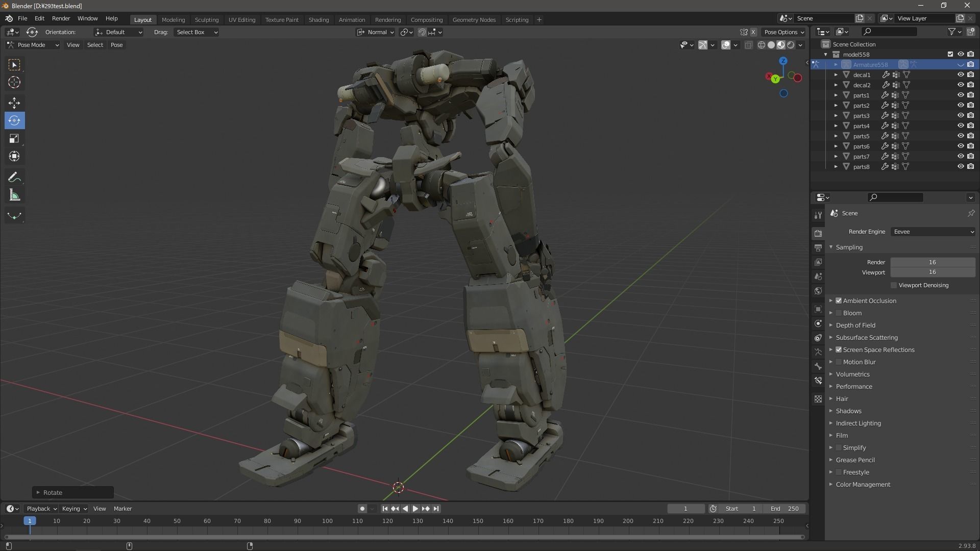
Task: Open the Physics properties tab
Action: pos(818,323)
